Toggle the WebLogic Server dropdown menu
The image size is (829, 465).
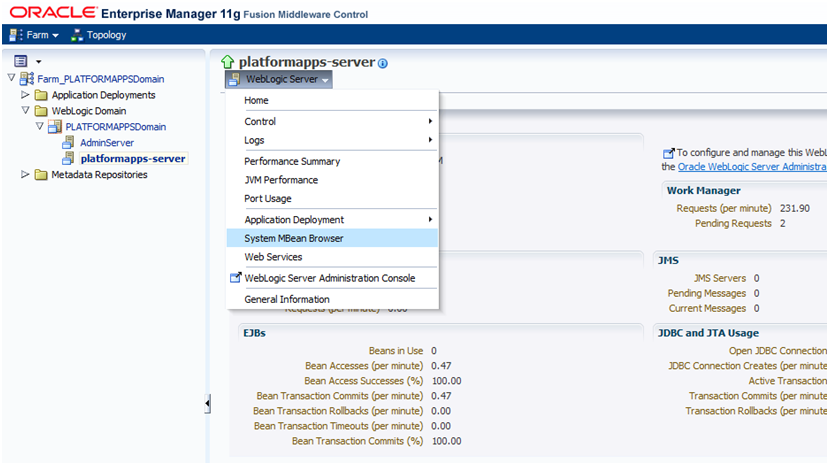279,79
